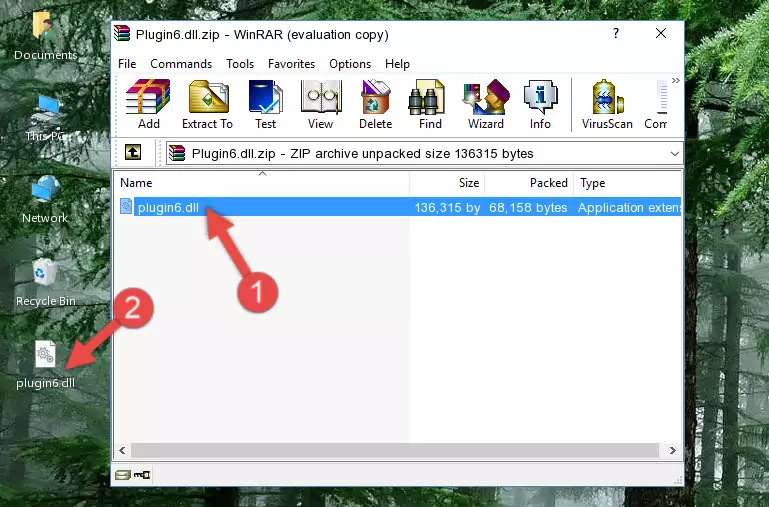The width and height of the screenshot is (769, 507).
Task: Launch the Wizard tool
Action: 486,104
